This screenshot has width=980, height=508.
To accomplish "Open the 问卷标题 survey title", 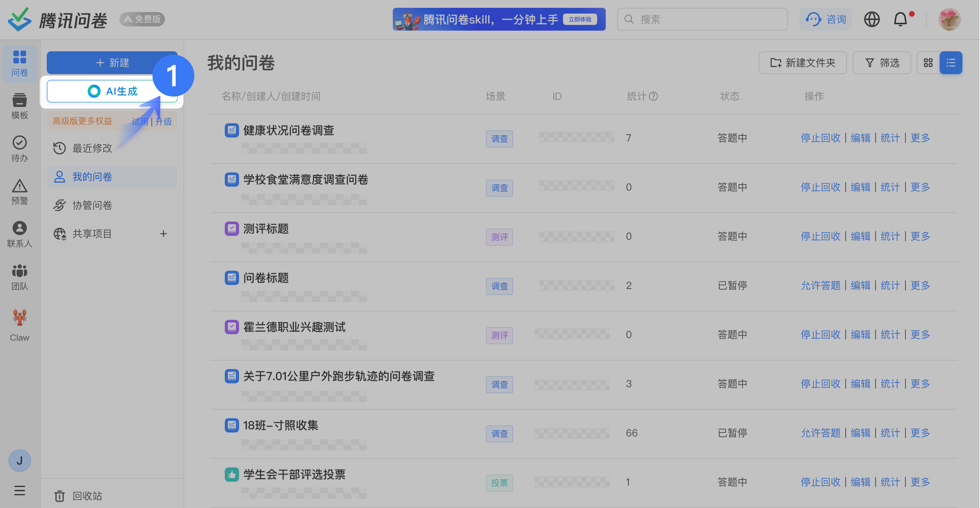I will (x=266, y=278).
